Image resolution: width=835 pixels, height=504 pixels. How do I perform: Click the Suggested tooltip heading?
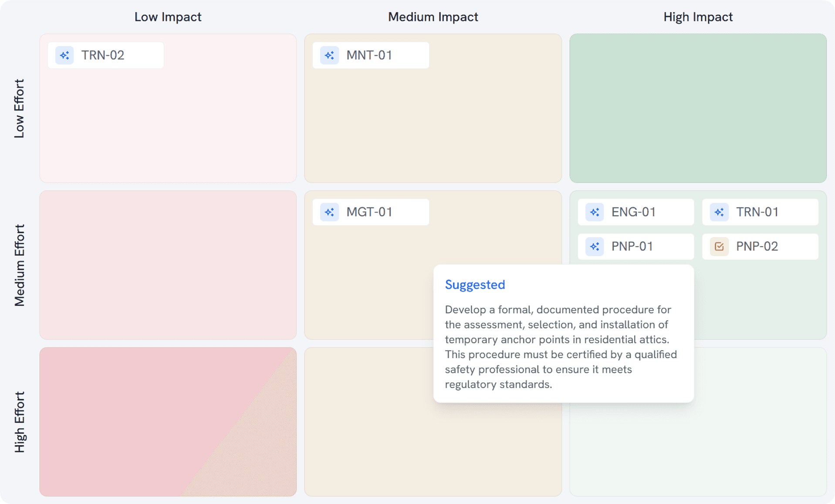tap(475, 284)
